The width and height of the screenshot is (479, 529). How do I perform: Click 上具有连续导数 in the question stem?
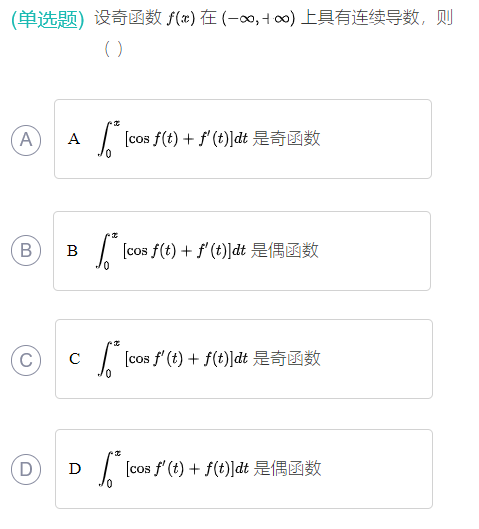coord(360,18)
